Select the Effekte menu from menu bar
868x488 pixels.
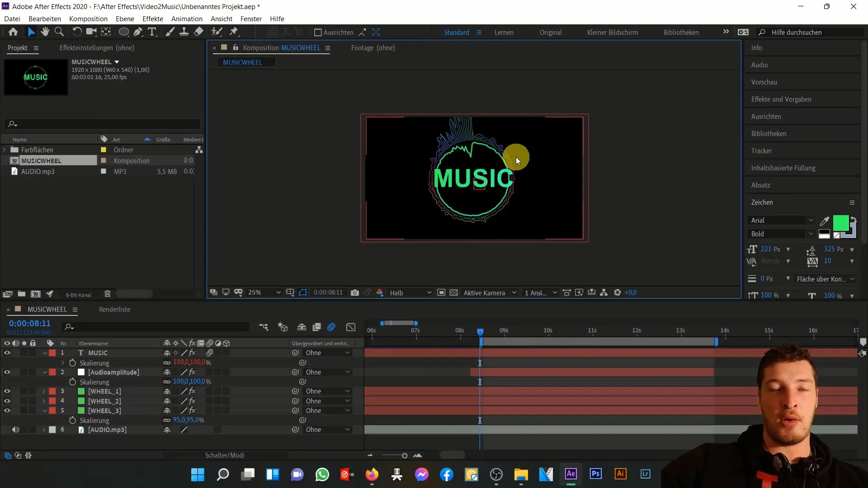pos(153,19)
